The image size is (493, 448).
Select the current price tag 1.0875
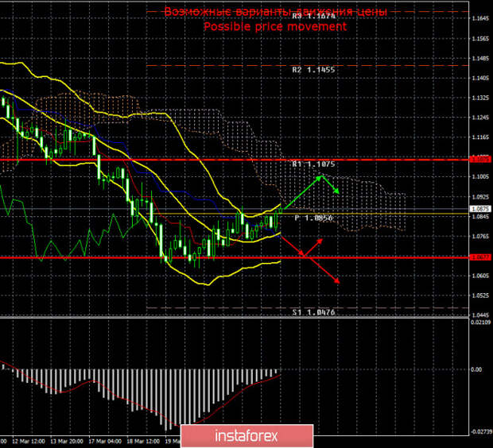point(479,210)
